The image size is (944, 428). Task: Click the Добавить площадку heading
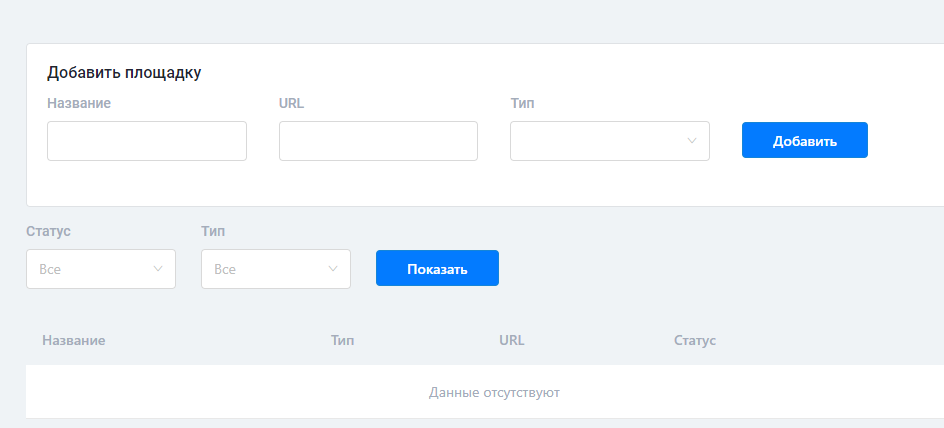[124, 73]
